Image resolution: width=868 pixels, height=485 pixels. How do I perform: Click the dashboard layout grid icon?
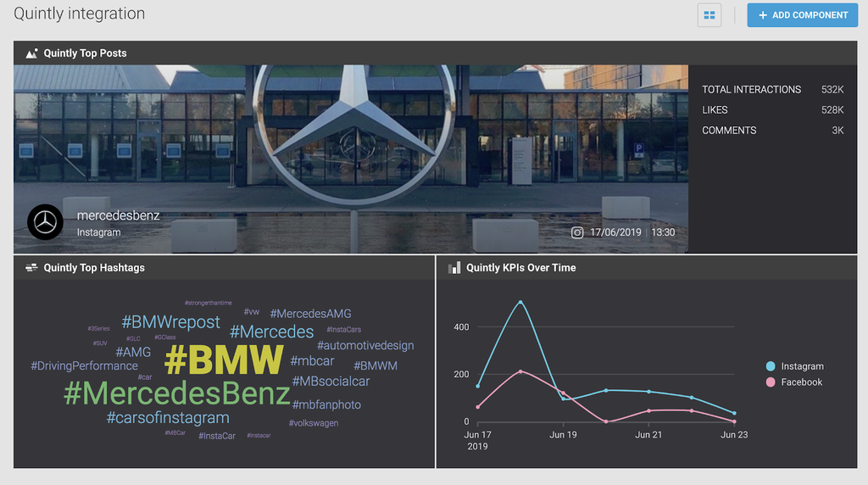(709, 15)
